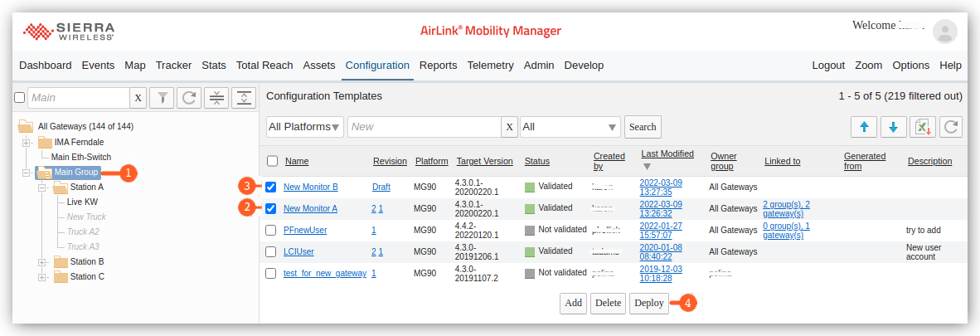Toggle the tree select-all checkbox
Image resolution: width=980 pixels, height=336 pixels.
pos(19,98)
